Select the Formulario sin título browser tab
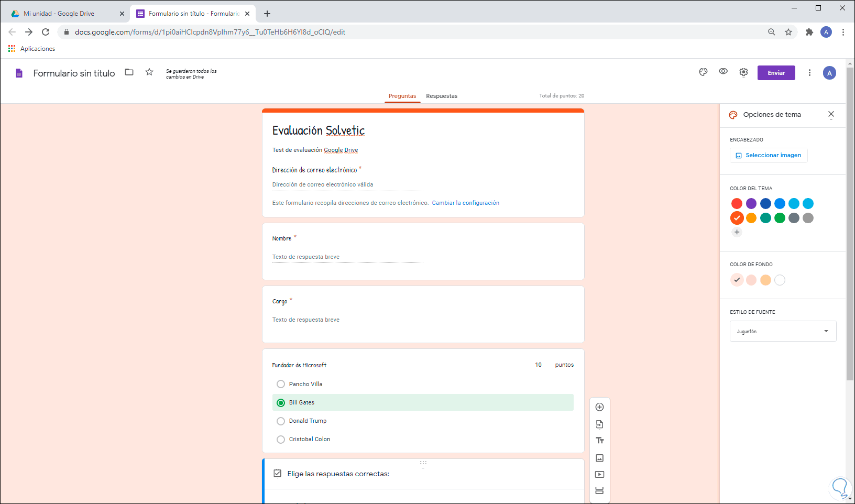 coord(194,14)
